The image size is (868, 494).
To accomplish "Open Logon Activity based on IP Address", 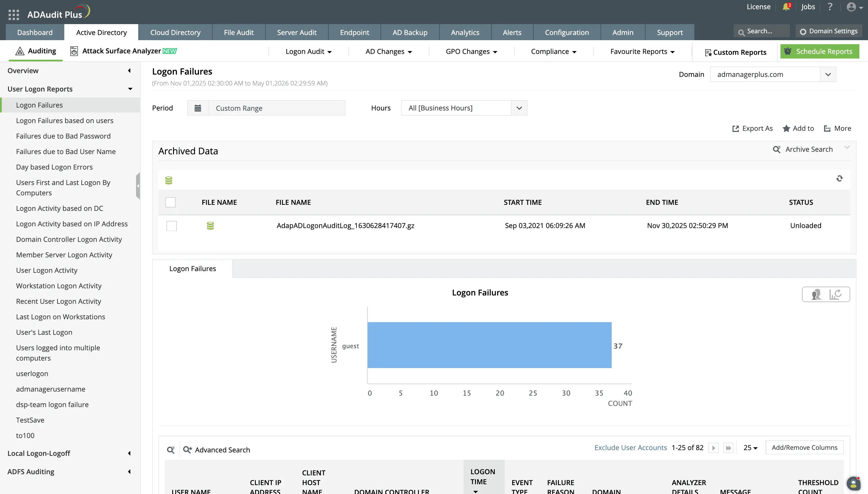I will point(72,224).
